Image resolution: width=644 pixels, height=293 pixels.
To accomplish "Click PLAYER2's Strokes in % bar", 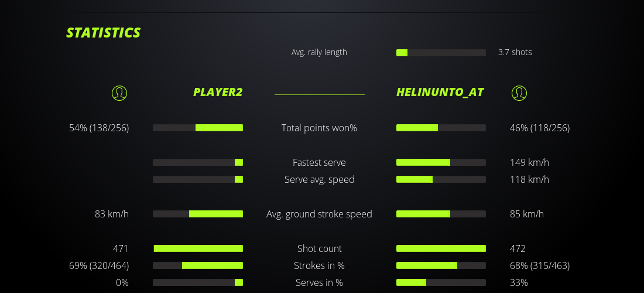I will click(198, 265).
